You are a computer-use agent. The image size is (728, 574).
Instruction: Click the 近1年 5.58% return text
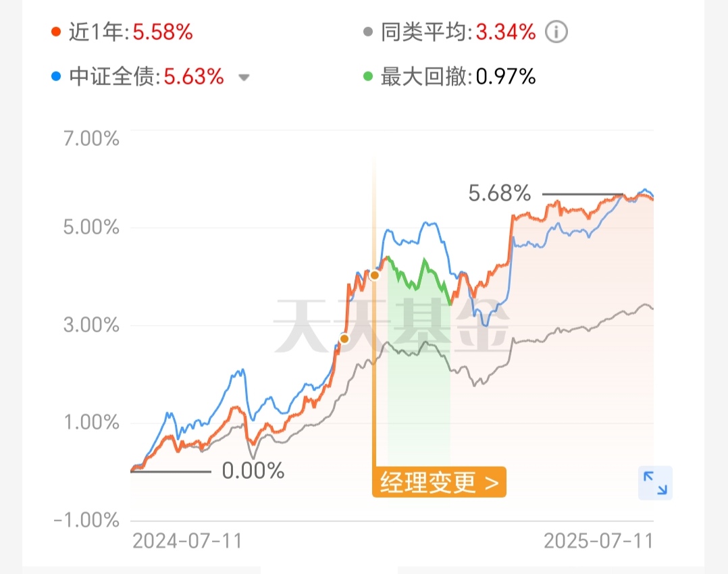[130, 32]
